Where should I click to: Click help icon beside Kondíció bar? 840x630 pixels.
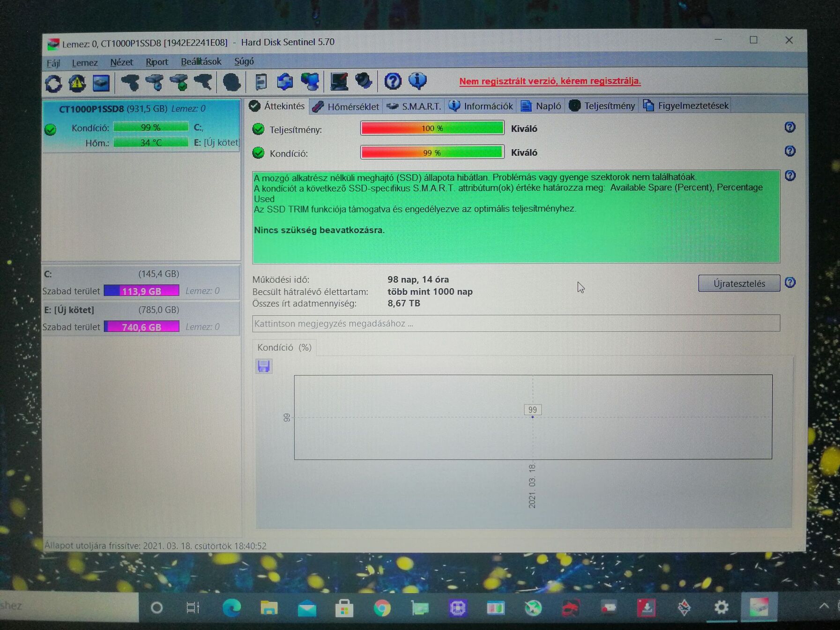pyautogui.click(x=790, y=151)
